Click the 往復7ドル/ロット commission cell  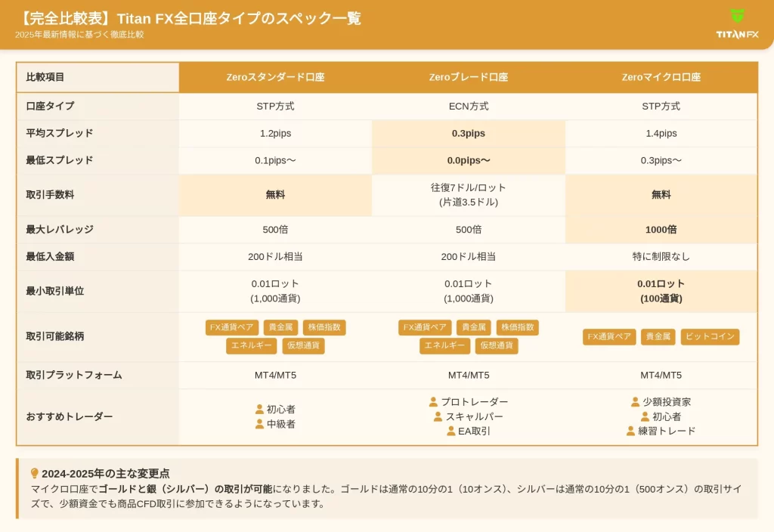click(x=469, y=195)
